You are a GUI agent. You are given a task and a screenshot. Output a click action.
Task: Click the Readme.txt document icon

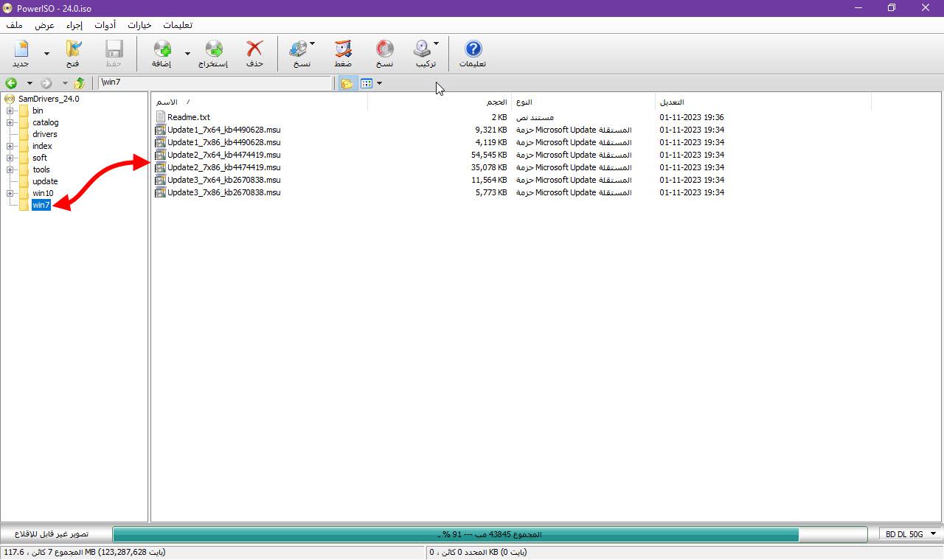tap(160, 117)
